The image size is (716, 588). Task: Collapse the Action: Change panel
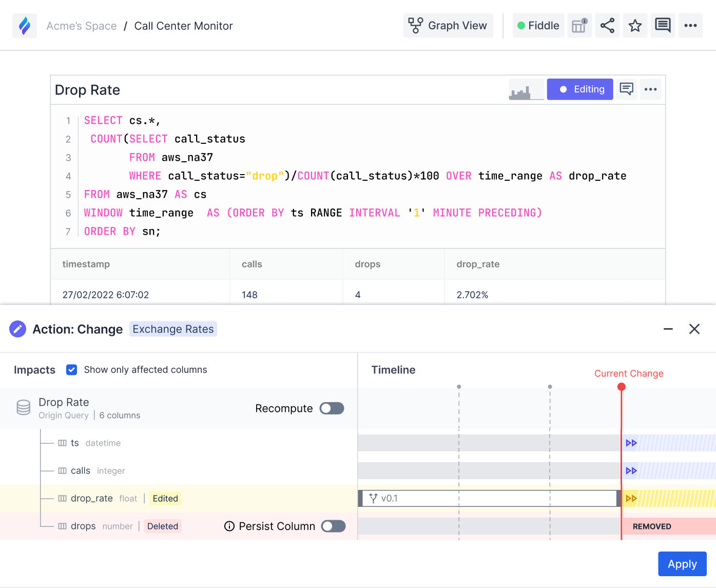[x=668, y=329]
